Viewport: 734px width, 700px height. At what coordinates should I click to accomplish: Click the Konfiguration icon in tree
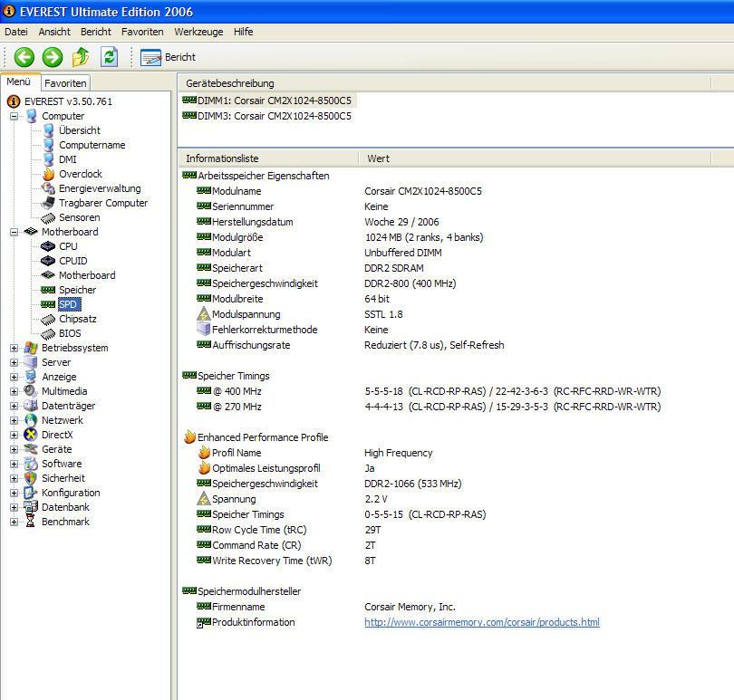click(x=31, y=493)
